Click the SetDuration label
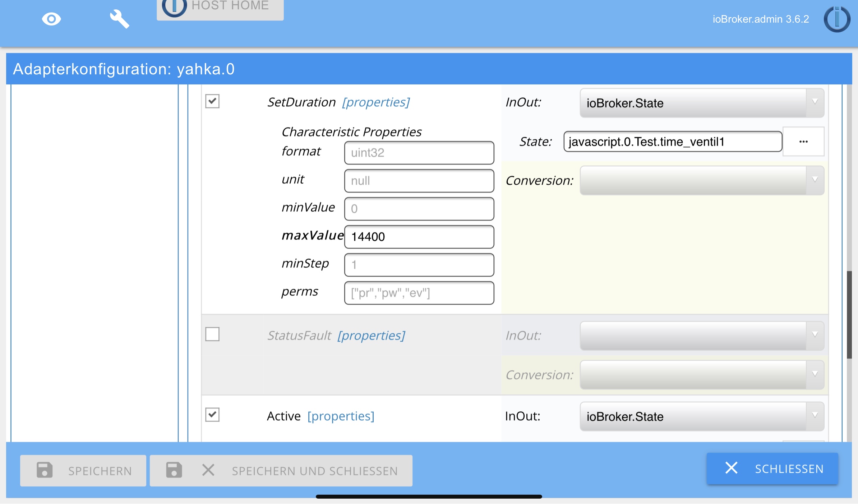The image size is (858, 504). (x=301, y=102)
